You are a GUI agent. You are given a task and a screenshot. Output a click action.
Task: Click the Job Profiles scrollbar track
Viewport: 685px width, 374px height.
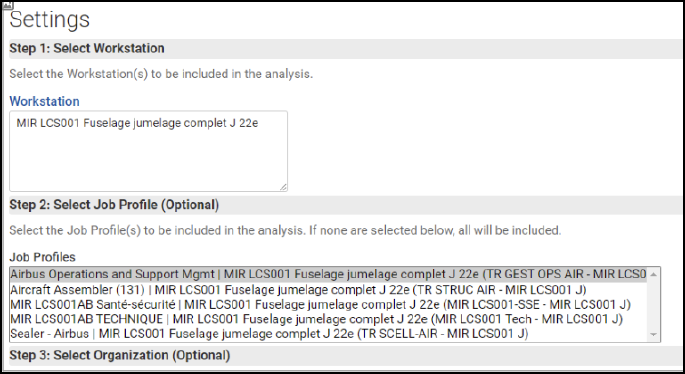click(x=654, y=305)
